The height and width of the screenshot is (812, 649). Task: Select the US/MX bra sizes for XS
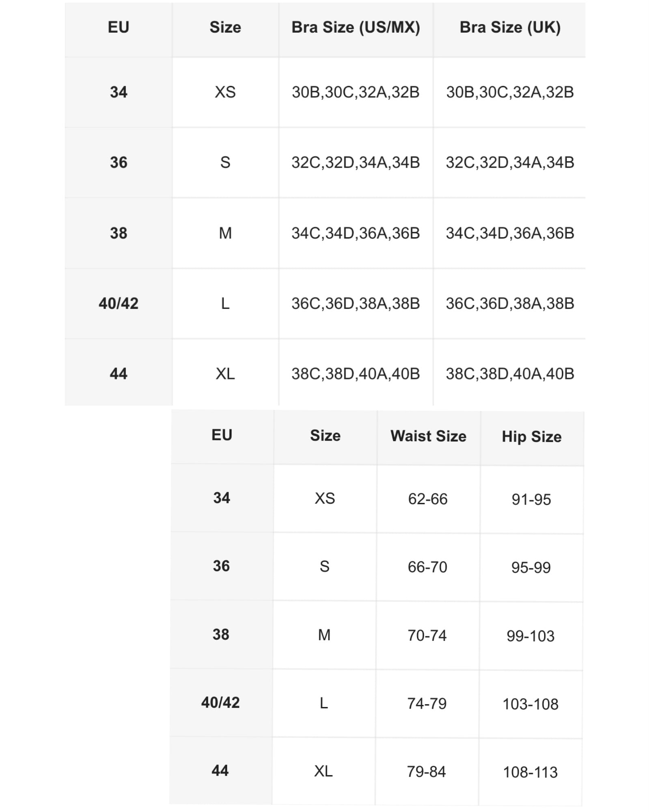356,93
